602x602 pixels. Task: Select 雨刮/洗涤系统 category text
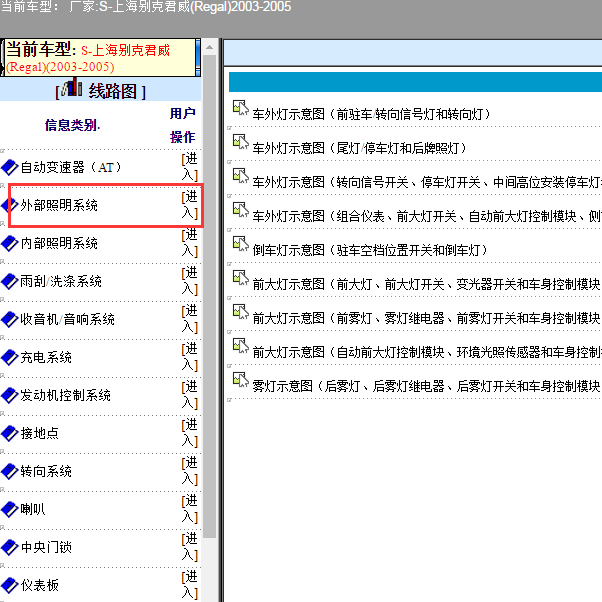[61, 281]
